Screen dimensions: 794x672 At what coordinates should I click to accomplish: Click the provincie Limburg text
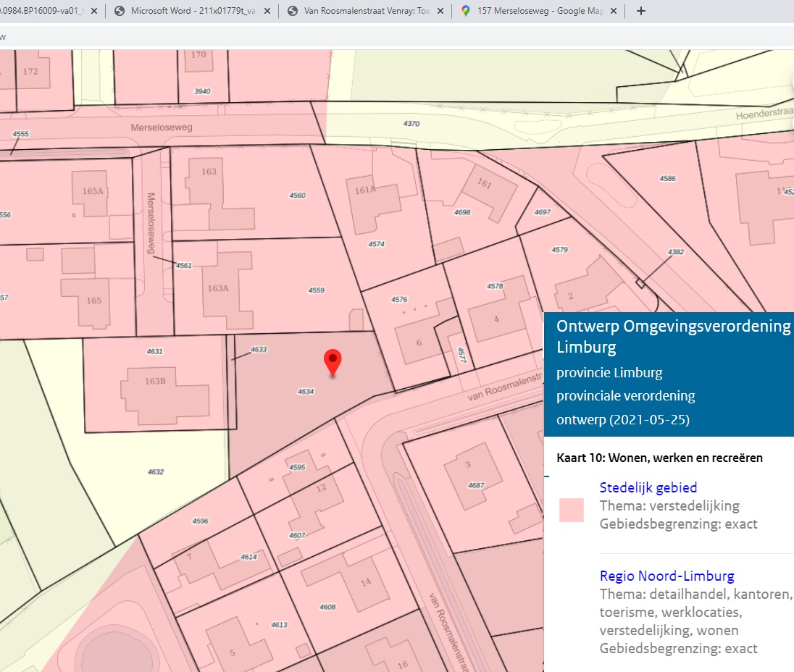coord(609,372)
